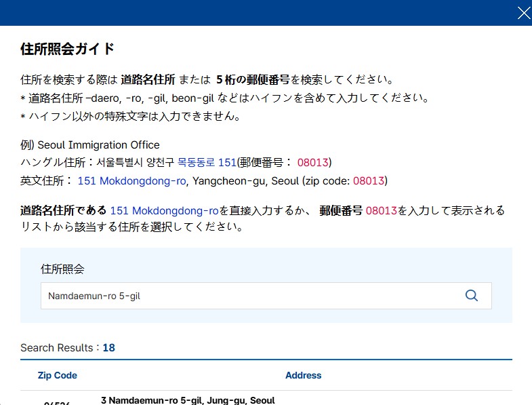The image size is (532, 405).
Task: Click red 08013 after bold 郵便番号
Action: [382, 211]
